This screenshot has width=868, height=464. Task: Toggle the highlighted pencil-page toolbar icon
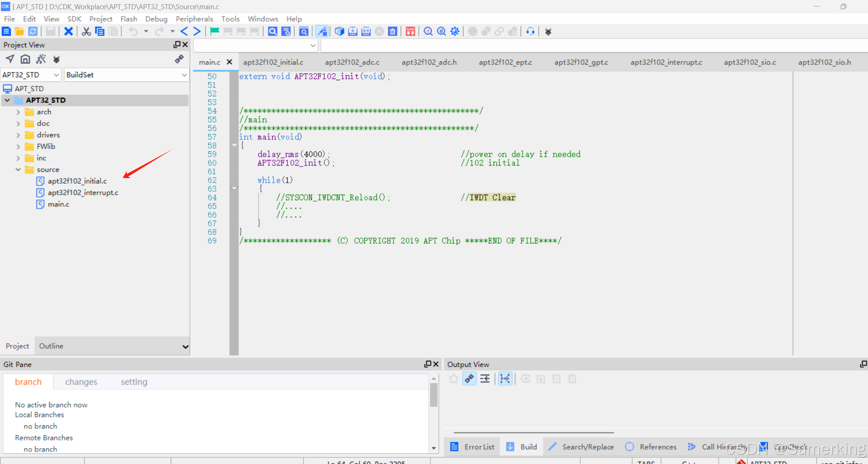click(322, 31)
